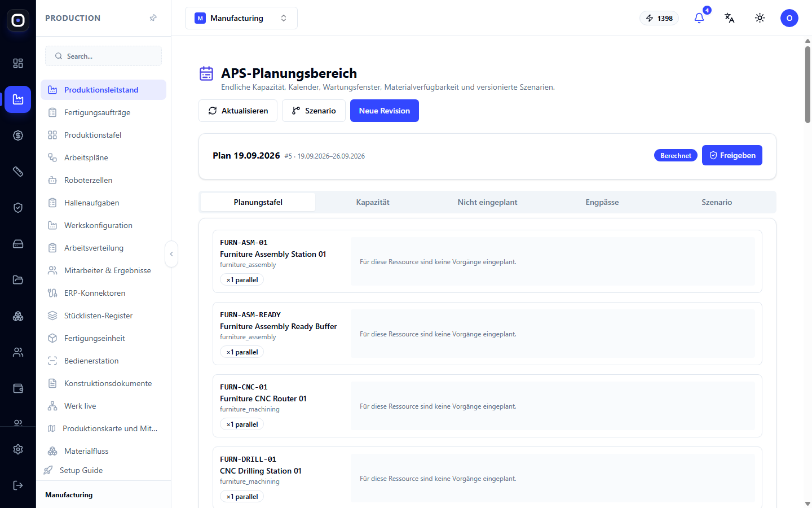Open the language translation icon
812x508 pixels.
[x=730, y=18]
